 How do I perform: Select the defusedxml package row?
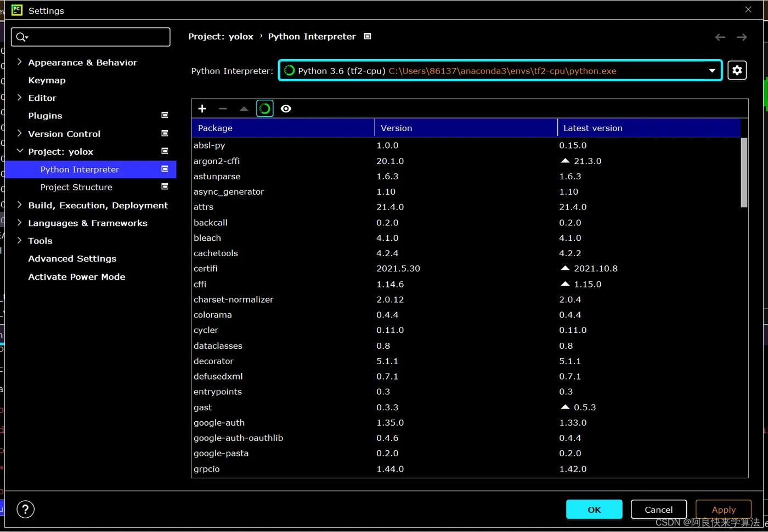pyautogui.click(x=466, y=376)
